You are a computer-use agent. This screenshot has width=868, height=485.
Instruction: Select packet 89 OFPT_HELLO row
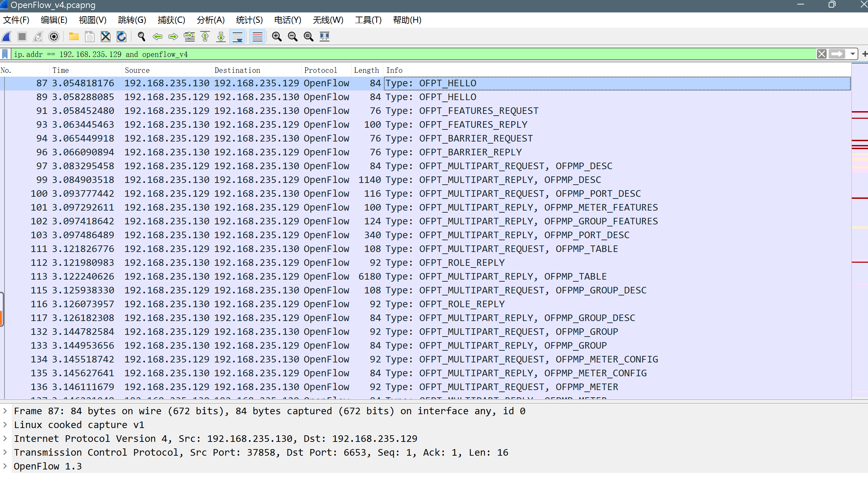tap(425, 97)
